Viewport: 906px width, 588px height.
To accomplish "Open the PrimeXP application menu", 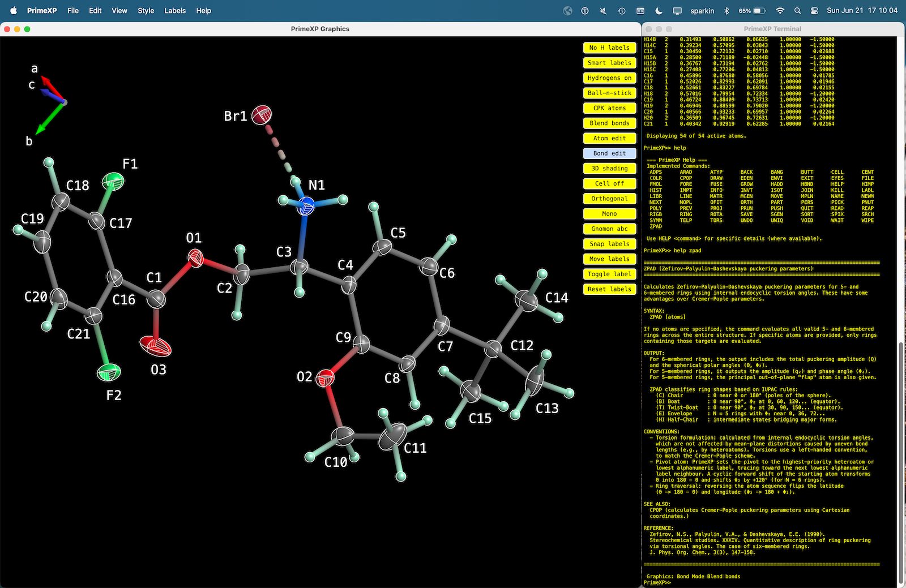I will 42,11.
